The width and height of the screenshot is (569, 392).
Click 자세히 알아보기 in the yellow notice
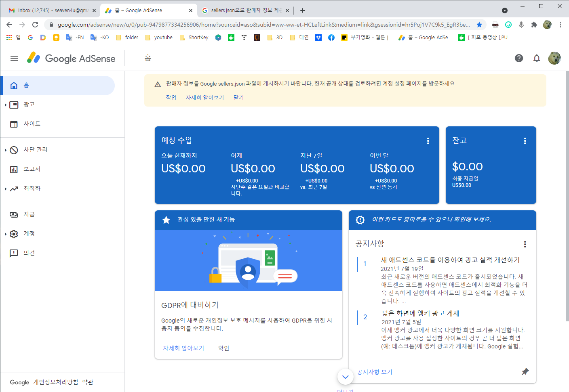coord(204,97)
